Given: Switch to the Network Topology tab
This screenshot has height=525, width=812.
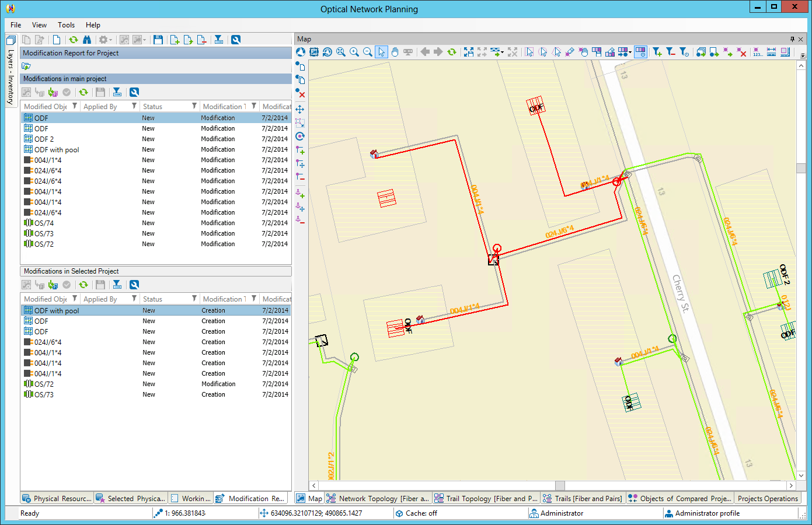Looking at the screenshot, I should pyautogui.click(x=378, y=498).
